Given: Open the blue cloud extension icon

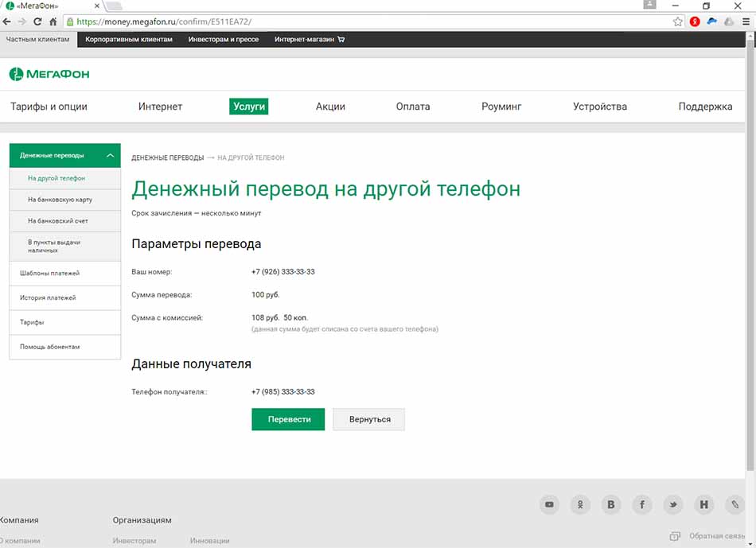Looking at the screenshot, I should pyautogui.click(x=712, y=21).
